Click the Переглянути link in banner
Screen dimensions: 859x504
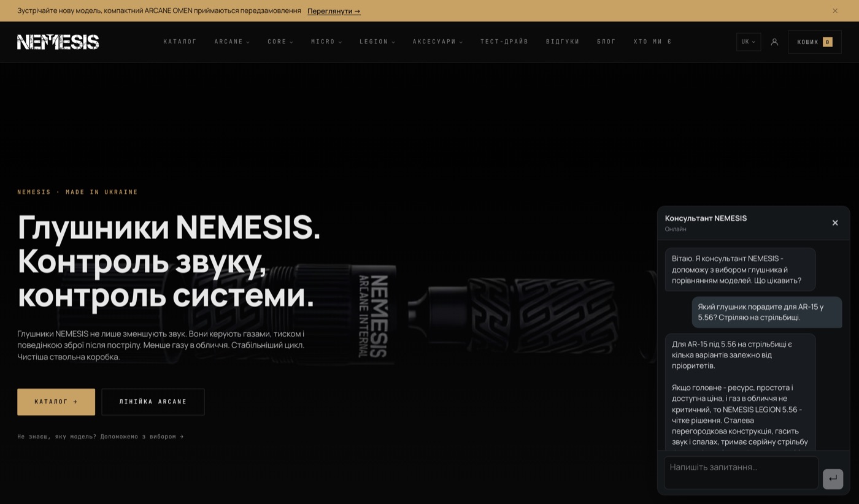(334, 11)
